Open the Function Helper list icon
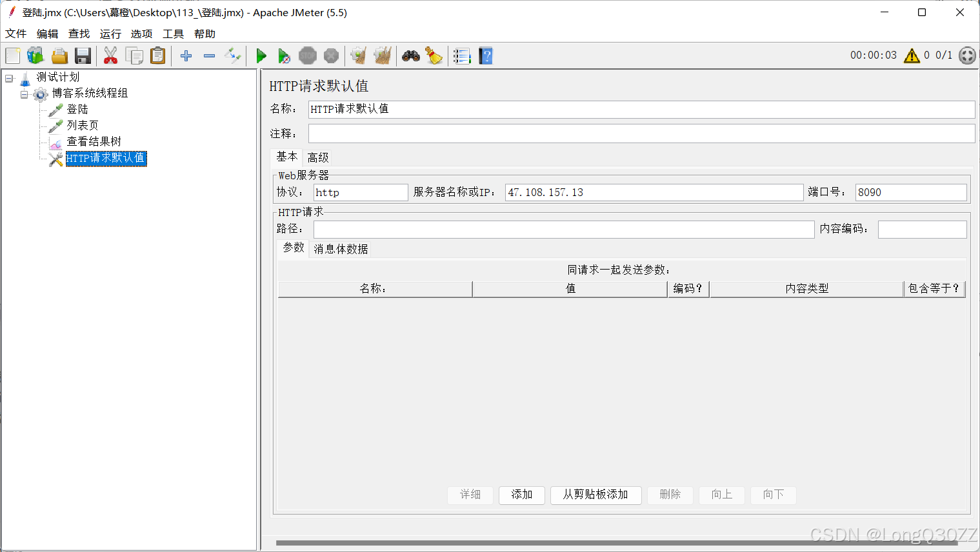 [x=462, y=56]
